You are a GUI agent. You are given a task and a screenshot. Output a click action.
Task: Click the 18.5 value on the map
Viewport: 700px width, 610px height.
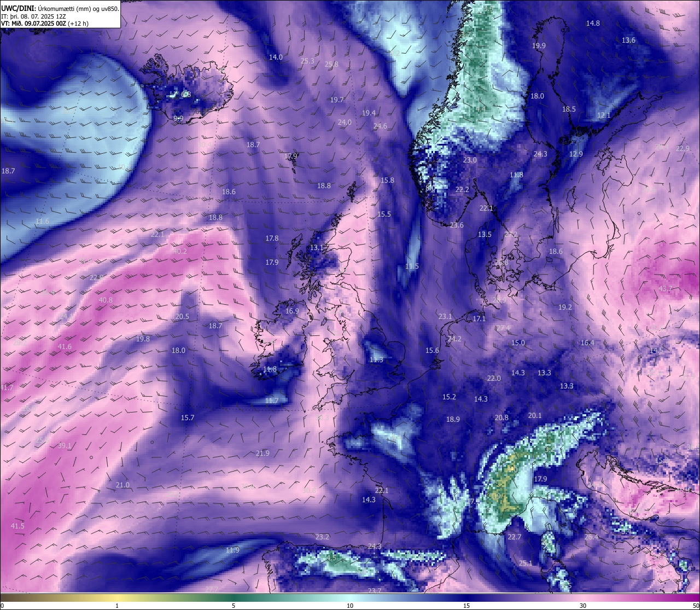[569, 109]
